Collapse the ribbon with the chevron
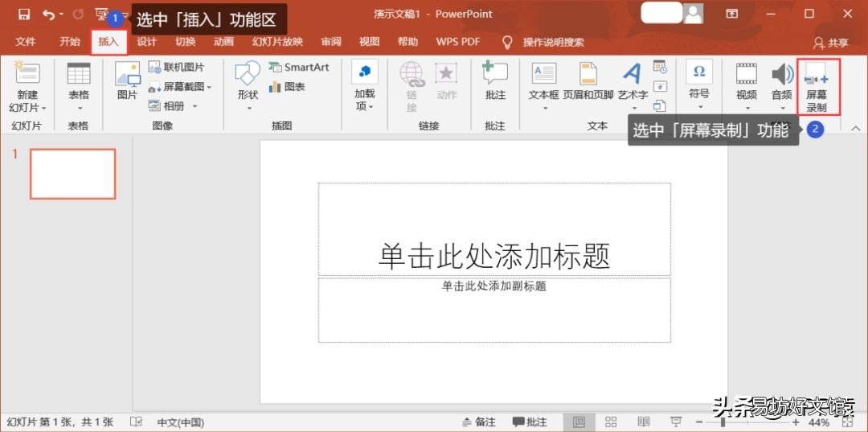The width and height of the screenshot is (868, 432). pyautogui.click(x=856, y=129)
